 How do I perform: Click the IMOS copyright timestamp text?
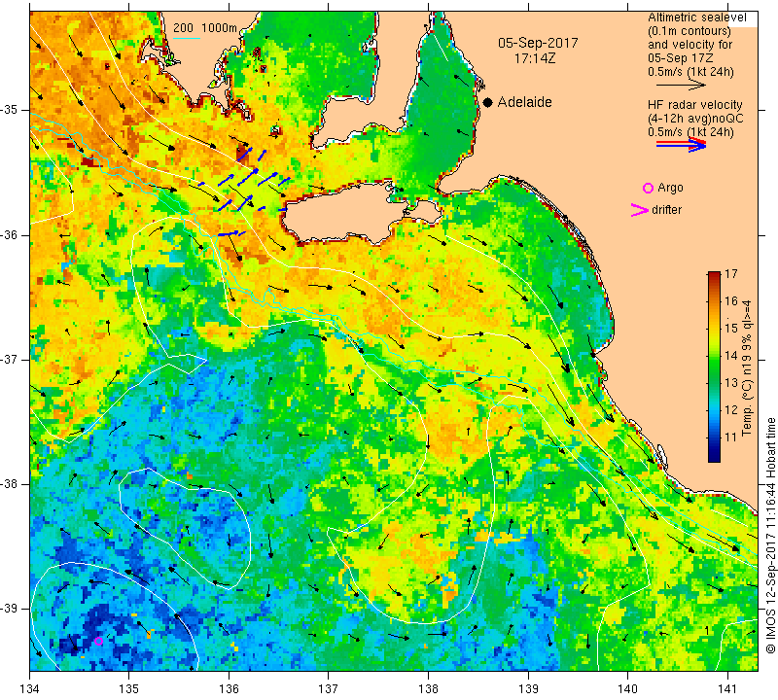[770, 535]
